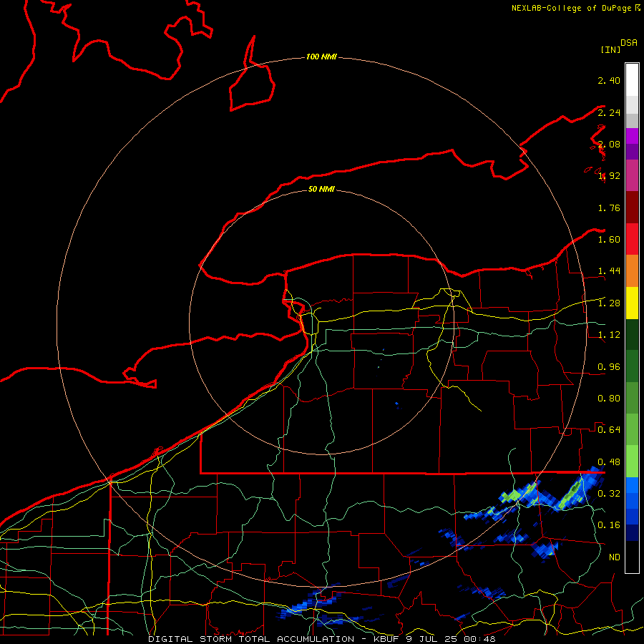Click the 1.28 legend value
Viewport: 644px width, 644px height.
click(x=609, y=303)
